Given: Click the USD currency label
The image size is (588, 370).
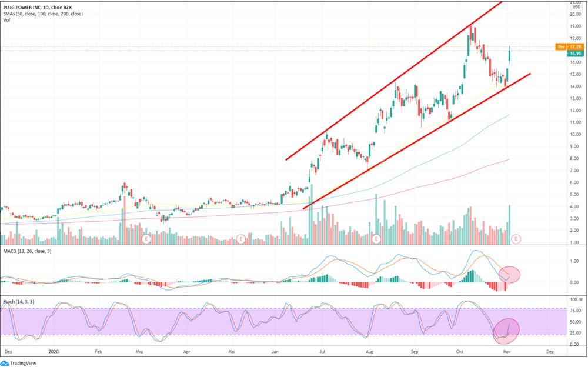Looking at the screenshot, I should tap(576, 7).
